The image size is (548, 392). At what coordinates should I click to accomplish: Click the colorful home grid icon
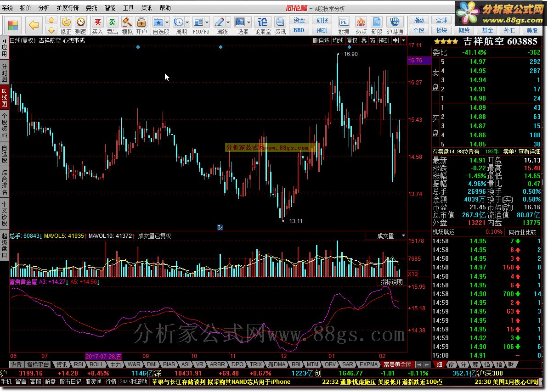(x=13, y=25)
